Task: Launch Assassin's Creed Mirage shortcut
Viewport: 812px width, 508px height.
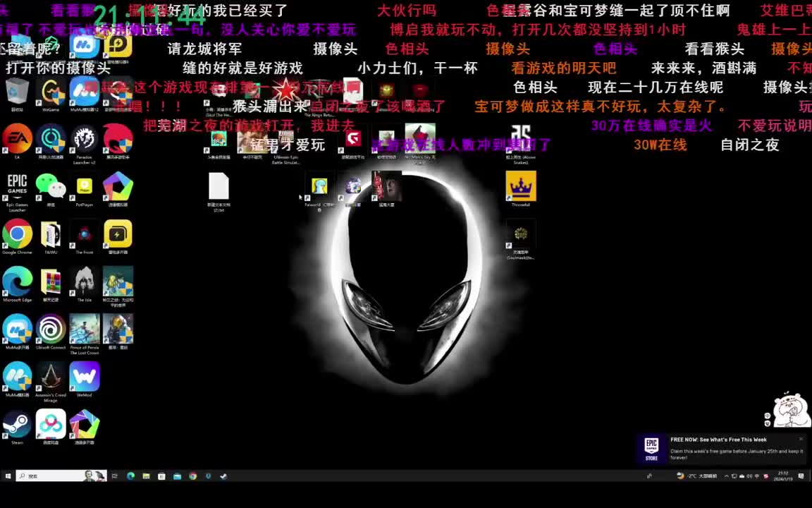Action: point(51,382)
